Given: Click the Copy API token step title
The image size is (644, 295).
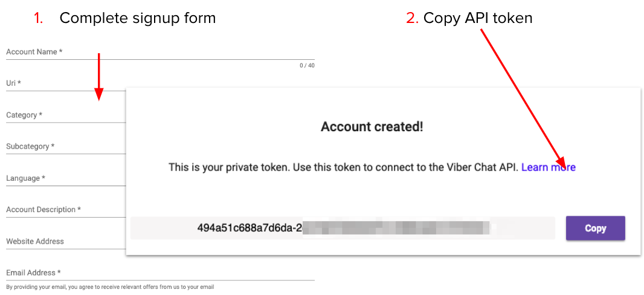Looking at the screenshot, I should [x=477, y=18].
